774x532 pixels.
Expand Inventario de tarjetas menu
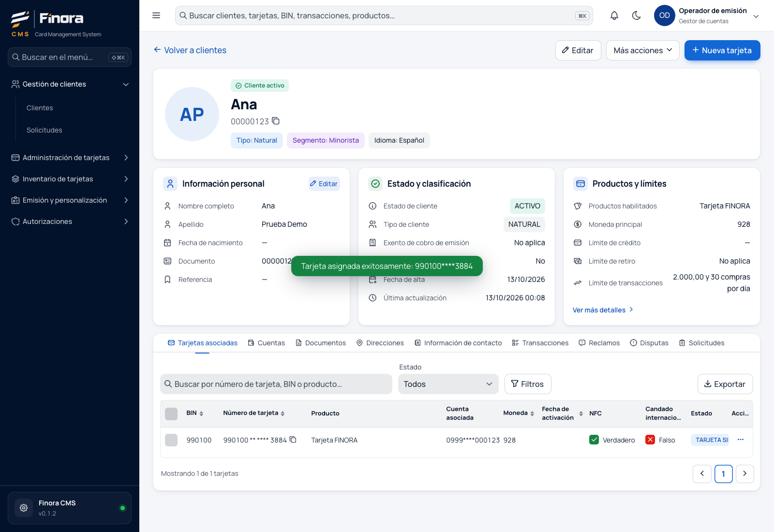tap(70, 179)
